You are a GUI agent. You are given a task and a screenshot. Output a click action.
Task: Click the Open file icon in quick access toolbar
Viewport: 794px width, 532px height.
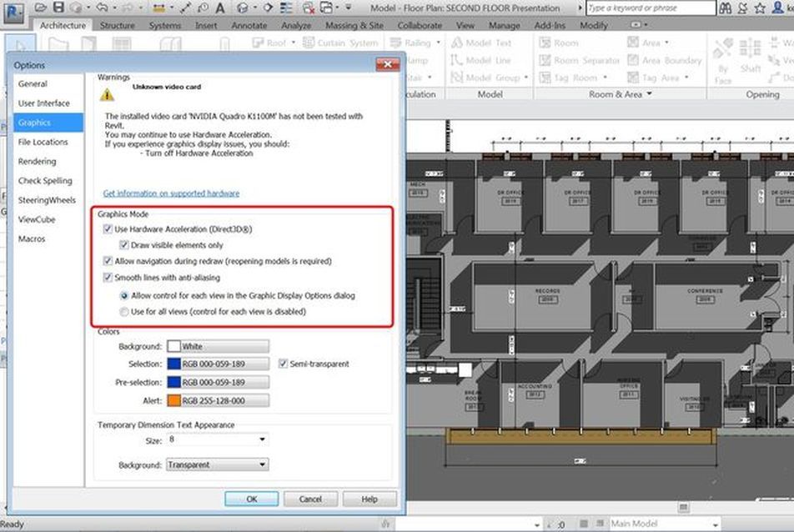pos(41,8)
